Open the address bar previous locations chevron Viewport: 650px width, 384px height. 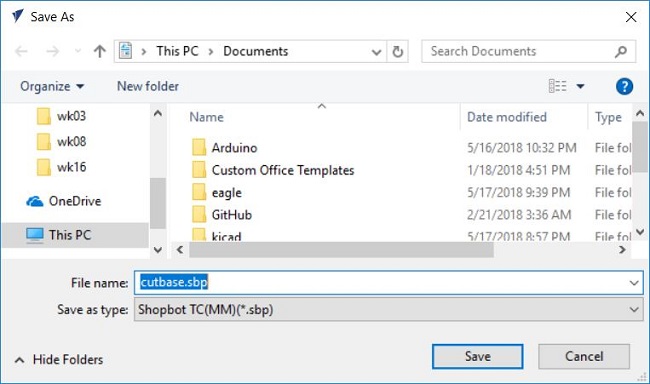coord(376,52)
